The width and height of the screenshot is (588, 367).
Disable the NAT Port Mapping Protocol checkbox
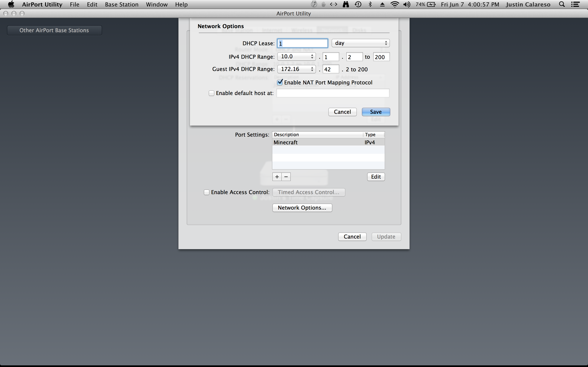(280, 82)
